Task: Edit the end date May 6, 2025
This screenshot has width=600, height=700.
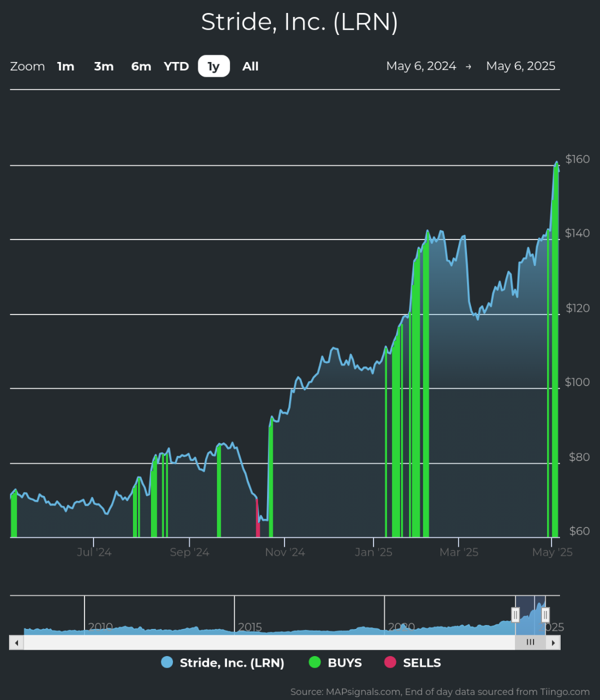Action: pyautogui.click(x=521, y=66)
